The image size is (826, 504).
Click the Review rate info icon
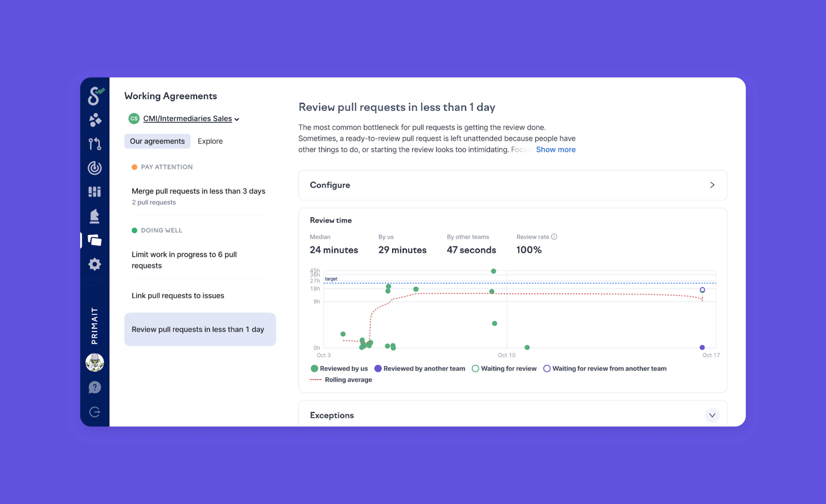pyautogui.click(x=554, y=237)
